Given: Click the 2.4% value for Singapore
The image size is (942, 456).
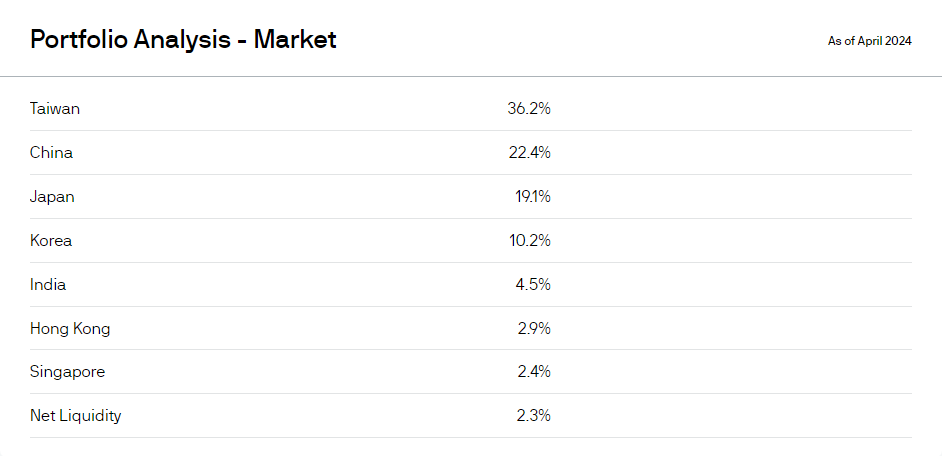Looking at the screenshot, I should coord(534,372).
